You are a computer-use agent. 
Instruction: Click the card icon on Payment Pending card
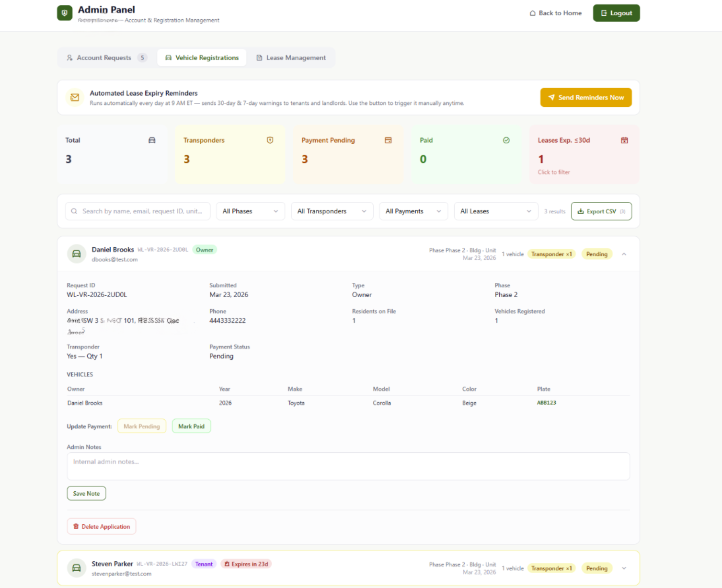point(388,140)
